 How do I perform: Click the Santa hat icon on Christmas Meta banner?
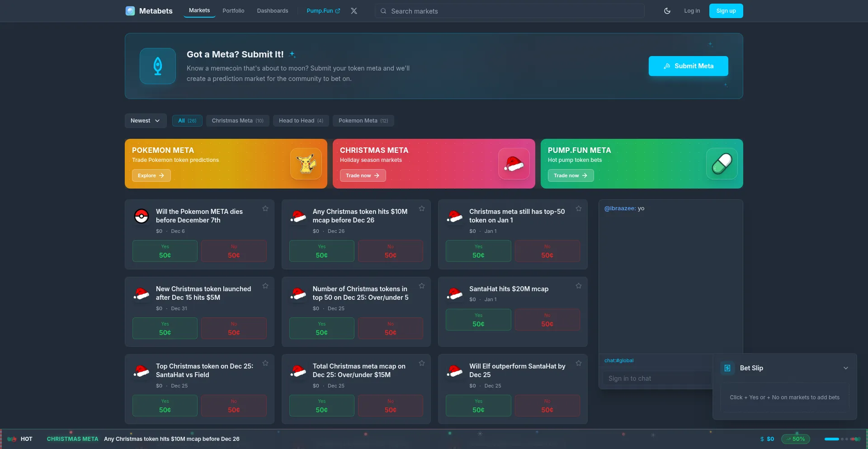click(514, 164)
